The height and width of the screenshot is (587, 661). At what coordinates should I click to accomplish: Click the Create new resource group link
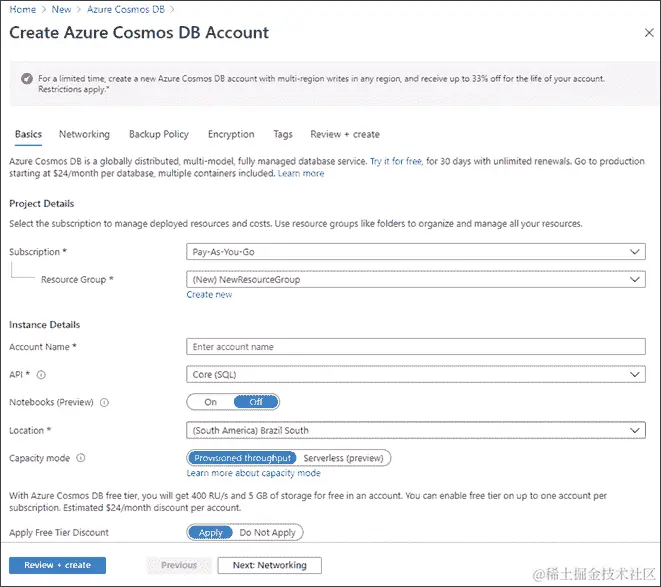pyautogui.click(x=209, y=295)
